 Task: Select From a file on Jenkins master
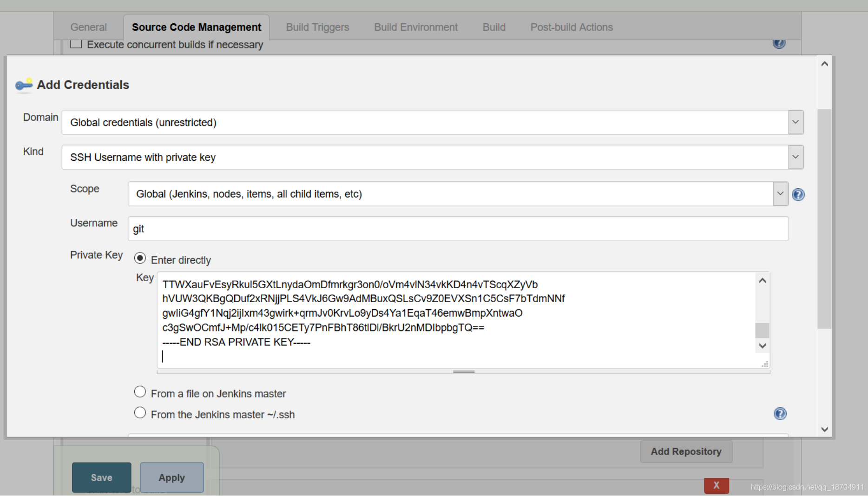coord(140,392)
